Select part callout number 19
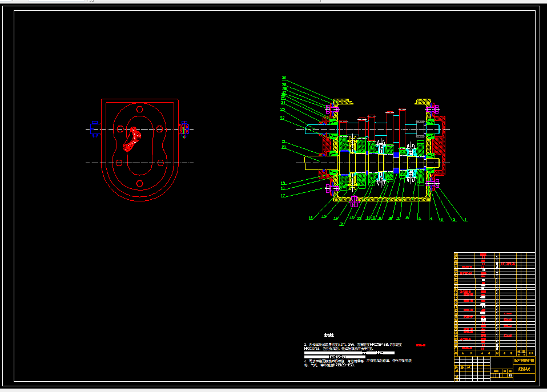 [283, 183]
